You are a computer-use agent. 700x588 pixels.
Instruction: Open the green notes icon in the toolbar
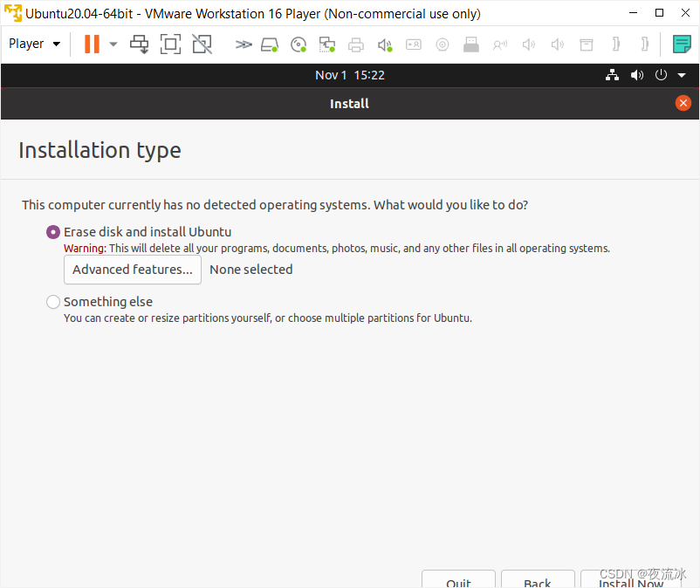[682, 44]
